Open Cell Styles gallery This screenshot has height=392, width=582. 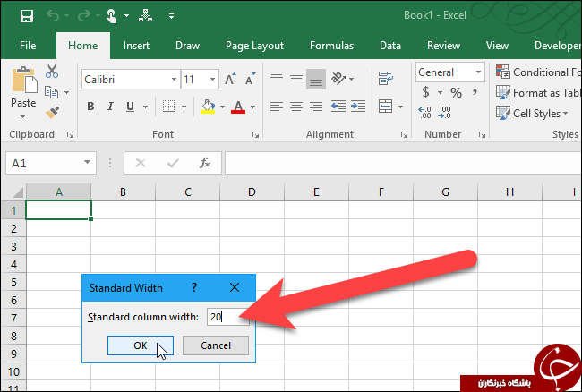tap(532, 113)
